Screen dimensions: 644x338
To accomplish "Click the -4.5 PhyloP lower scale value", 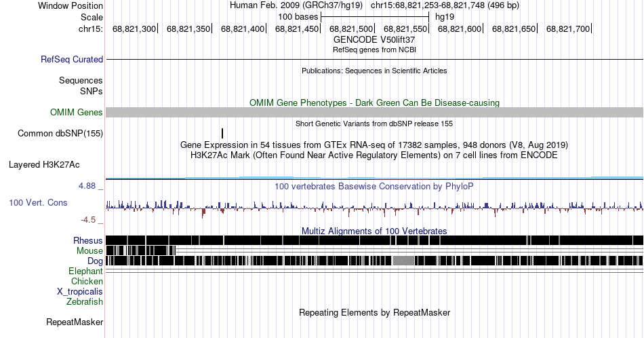I will 88,220.
